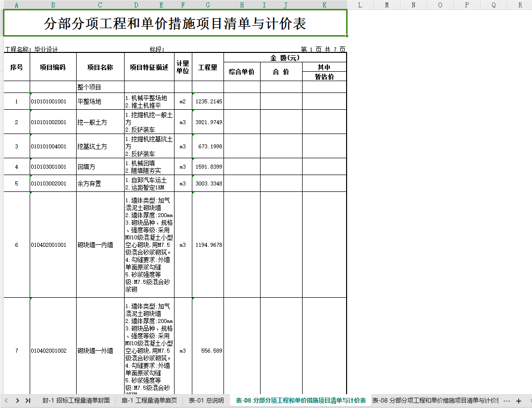Viewport: 532px width, 408px height.
Task: Select the 计量单位 header cell
Action: pyautogui.click(x=183, y=67)
